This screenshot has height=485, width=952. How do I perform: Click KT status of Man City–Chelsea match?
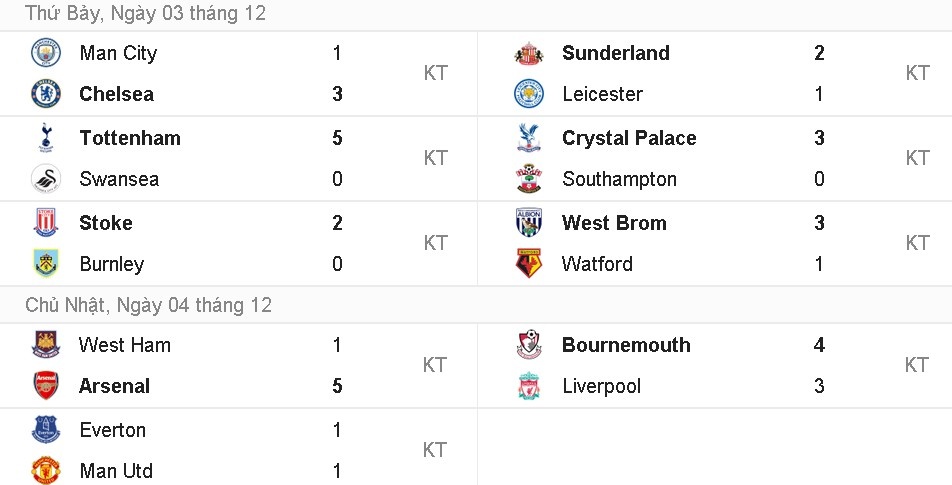click(x=435, y=73)
